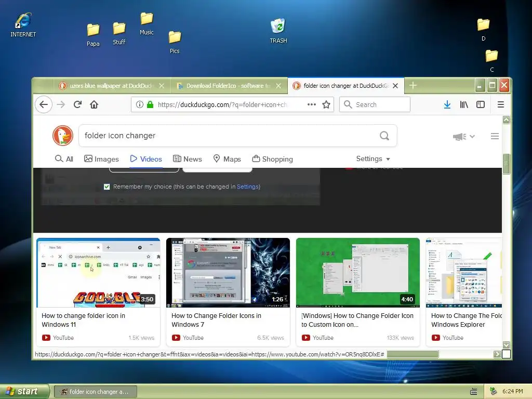Open the 3:50 video thumbnail

pyautogui.click(x=98, y=273)
